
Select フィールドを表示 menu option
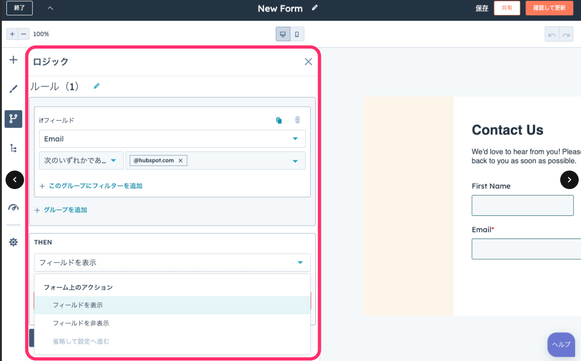coord(172,305)
